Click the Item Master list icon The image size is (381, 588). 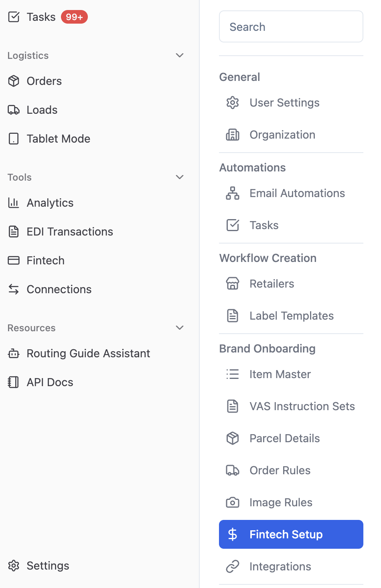(x=233, y=374)
